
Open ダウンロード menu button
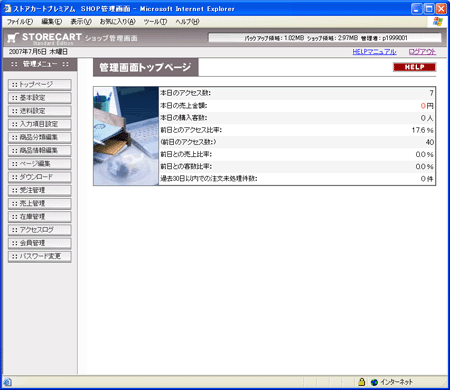tap(40, 177)
